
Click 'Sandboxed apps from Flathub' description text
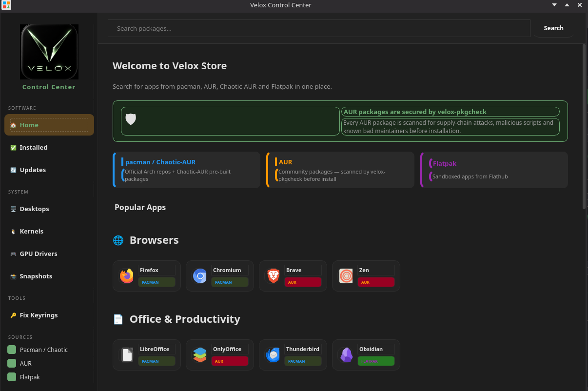(x=470, y=176)
